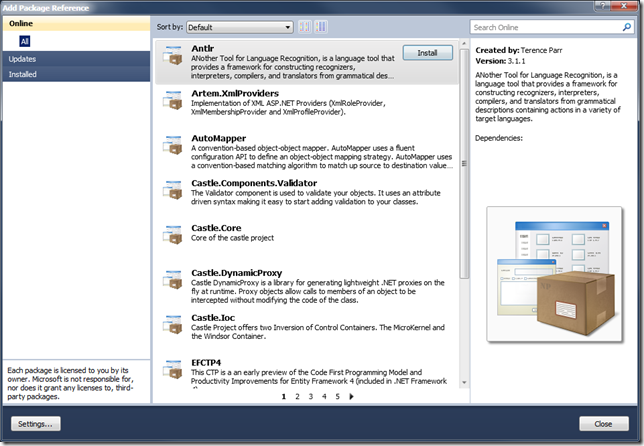The width and height of the screenshot is (644, 446).
Task: Click the large package preview image
Action: point(554,274)
